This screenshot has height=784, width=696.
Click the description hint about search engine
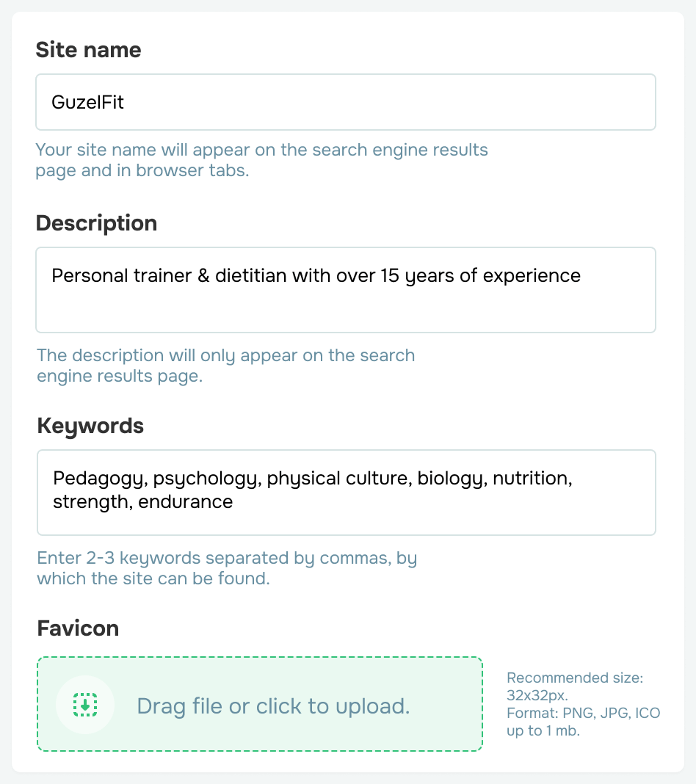[x=226, y=366]
